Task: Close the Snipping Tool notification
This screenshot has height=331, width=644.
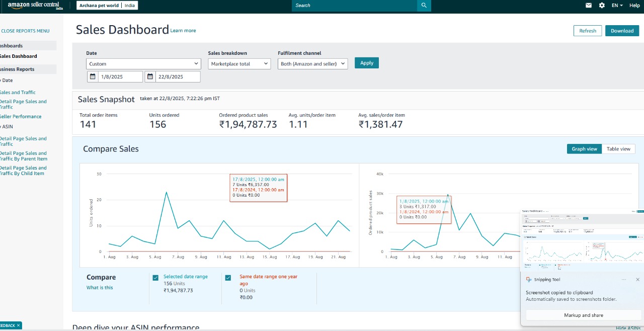Action: (x=637, y=280)
